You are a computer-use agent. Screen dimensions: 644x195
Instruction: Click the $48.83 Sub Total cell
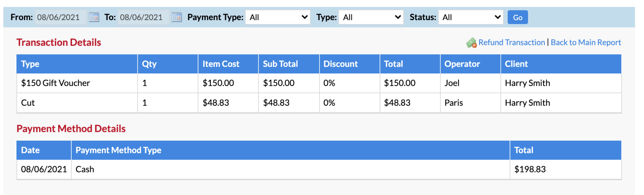point(289,103)
